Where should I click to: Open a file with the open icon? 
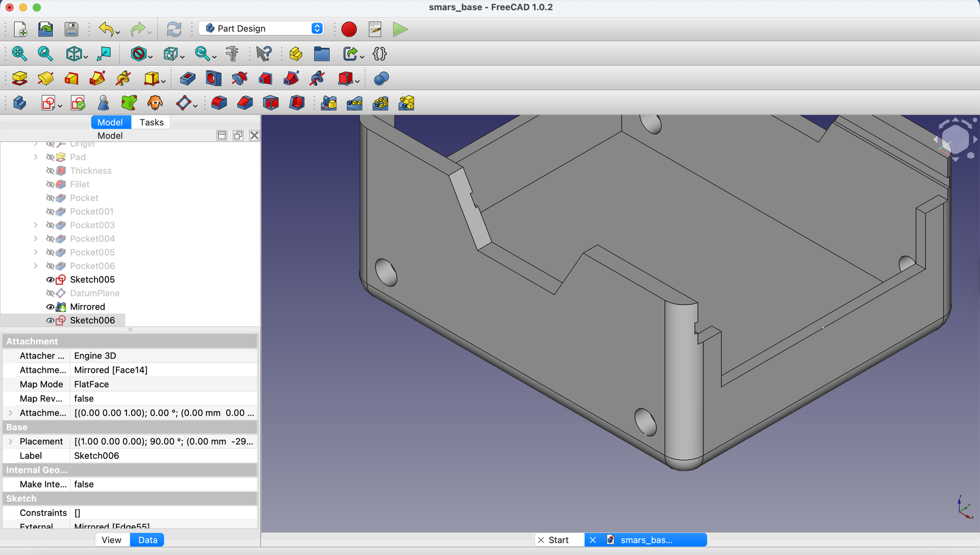pyautogui.click(x=45, y=29)
